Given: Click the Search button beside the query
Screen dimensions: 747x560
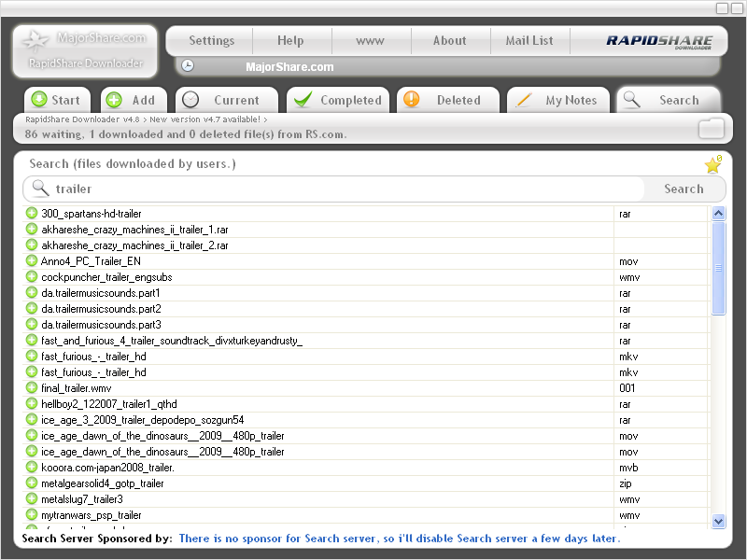Looking at the screenshot, I should (x=684, y=189).
